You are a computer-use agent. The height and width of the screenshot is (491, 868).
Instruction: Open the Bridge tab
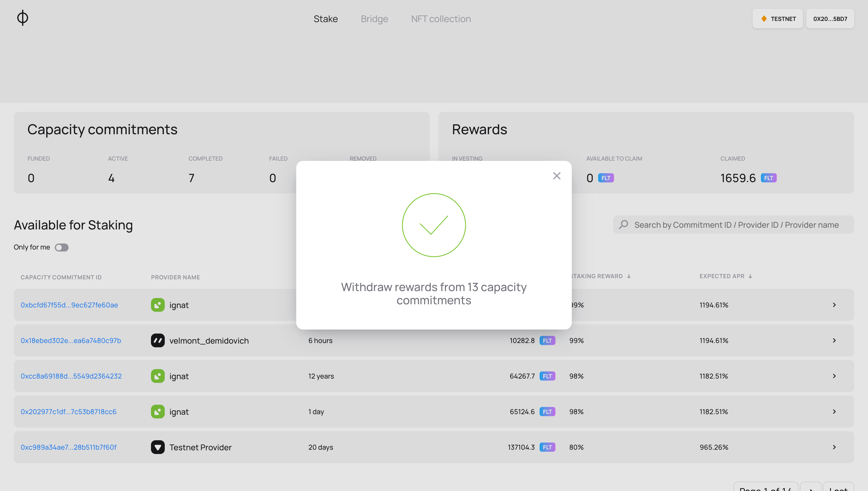pos(374,18)
